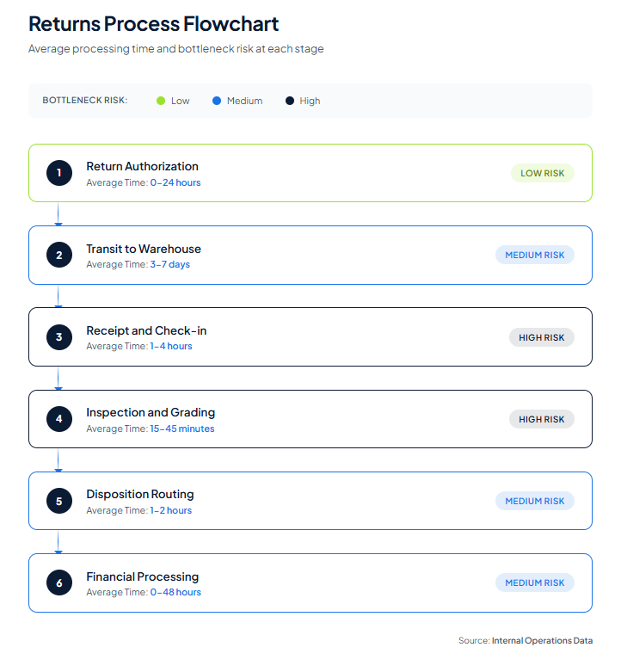
Task: Click the LOW RISK badge
Action: (542, 173)
